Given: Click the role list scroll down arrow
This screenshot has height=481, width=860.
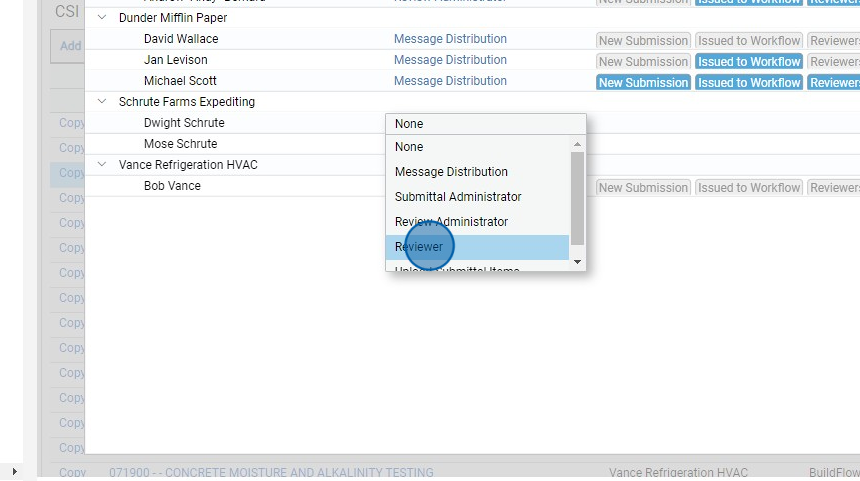Looking at the screenshot, I should (577, 262).
